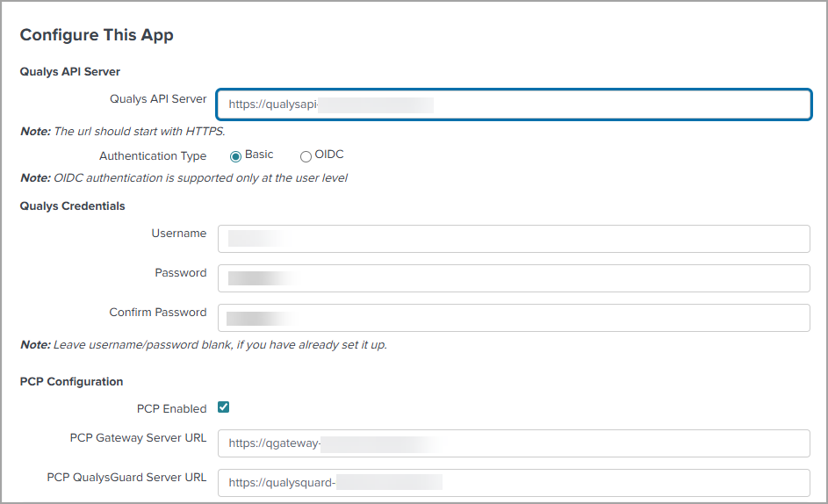This screenshot has height=504, width=828.
Task: Click the 'Qualys Credentials' section heading
Action: [x=72, y=206]
